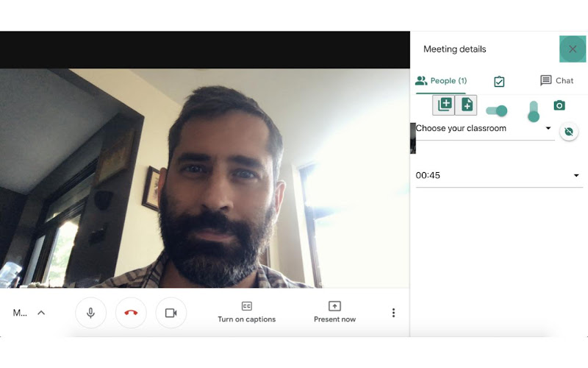Turn off camera with video icon
The image size is (588, 368).
coord(171,312)
